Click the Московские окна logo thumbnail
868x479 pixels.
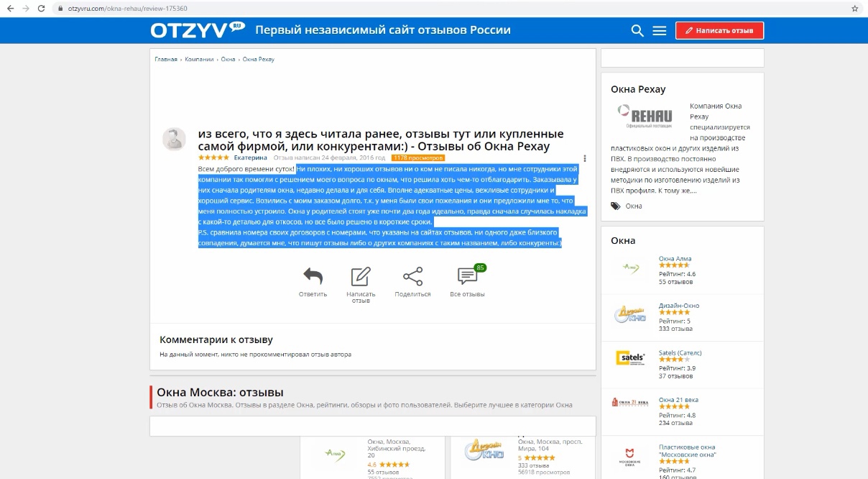tap(629, 457)
